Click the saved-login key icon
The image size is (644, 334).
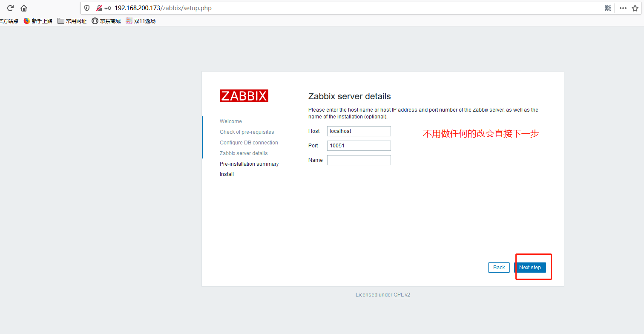tap(108, 8)
